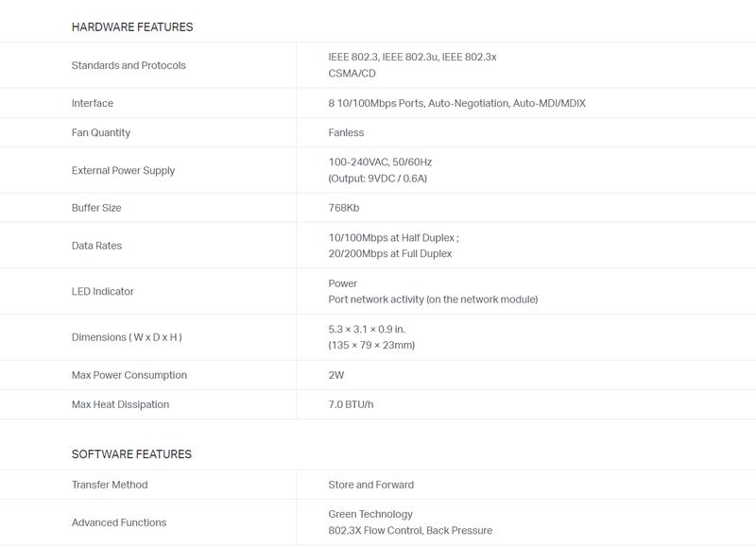The height and width of the screenshot is (547, 756).
Task: Select the Standards and Protocols label
Action: 129,65
